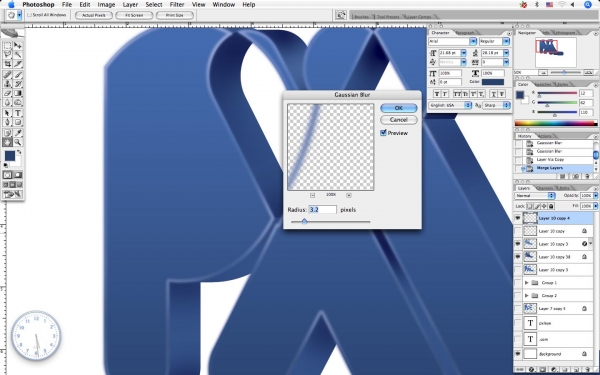Select the Pen tool
The height and width of the screenshot is (375, 600).
point(7,122)
